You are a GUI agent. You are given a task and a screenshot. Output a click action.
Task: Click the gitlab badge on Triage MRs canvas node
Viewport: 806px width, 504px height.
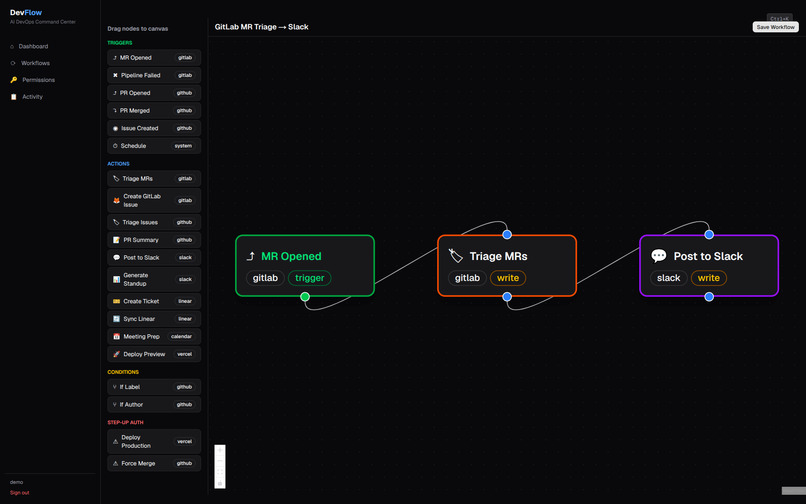(467, 278)
